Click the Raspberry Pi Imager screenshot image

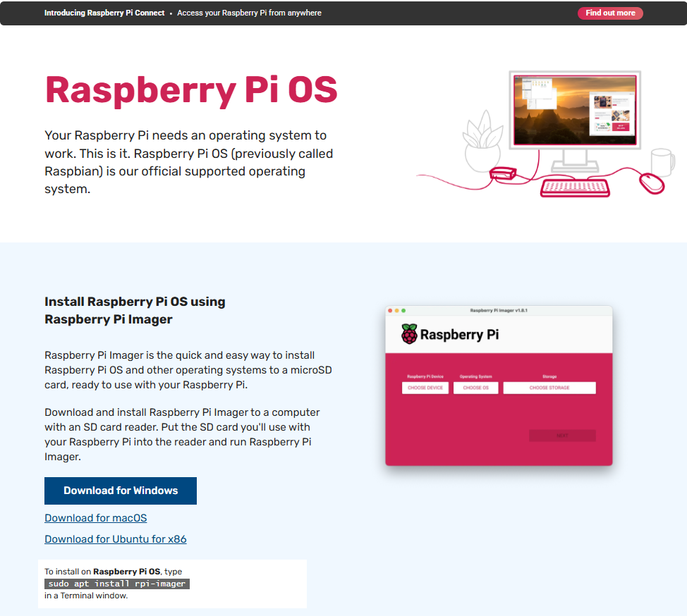click(x=499, y=386)
